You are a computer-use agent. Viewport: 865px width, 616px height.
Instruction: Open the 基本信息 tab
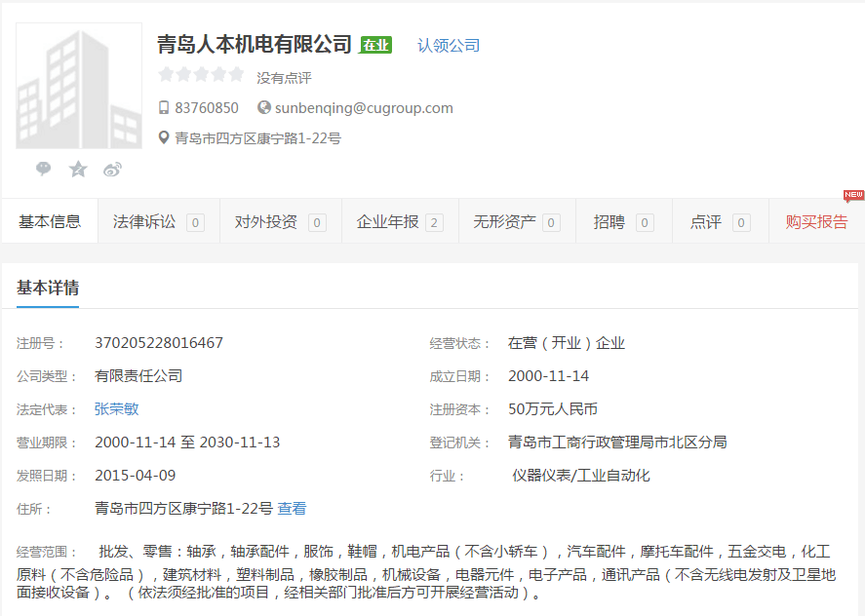50,222
